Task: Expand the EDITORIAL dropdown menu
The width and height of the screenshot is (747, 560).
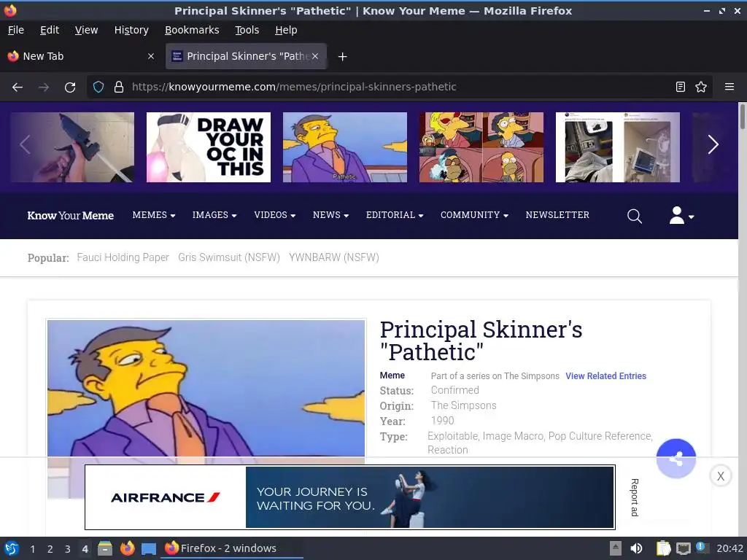Action: (395, 215)
